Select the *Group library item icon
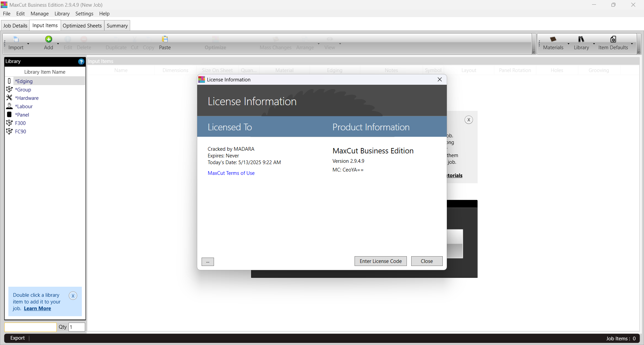The height and width of the screenshot is (345, 644). (x=9, y=89)
